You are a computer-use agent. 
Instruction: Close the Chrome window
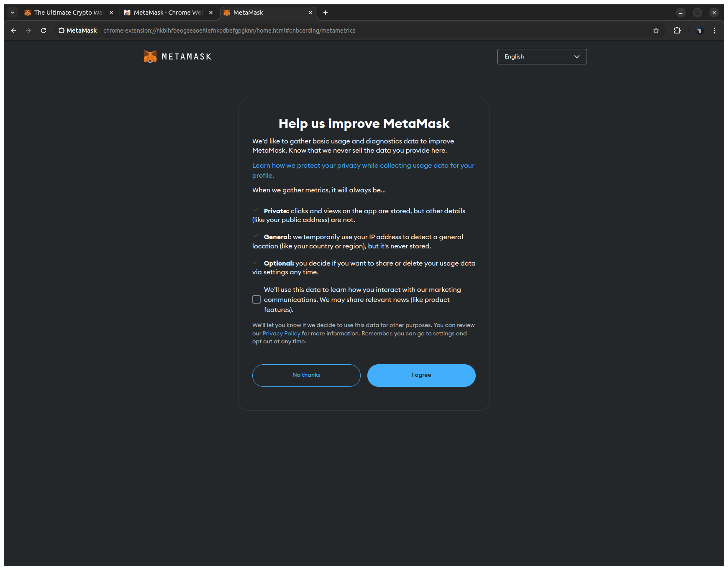pos(714,13)
